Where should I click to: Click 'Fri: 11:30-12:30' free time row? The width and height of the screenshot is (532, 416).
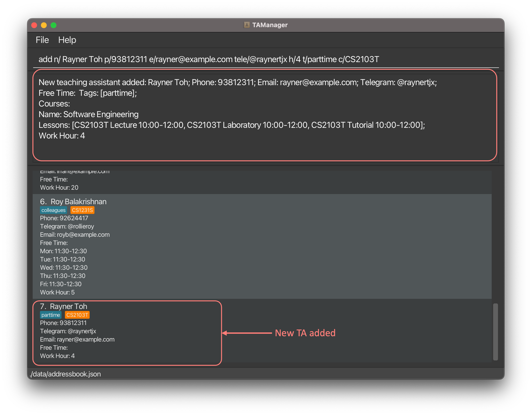(x=61, y=284)
